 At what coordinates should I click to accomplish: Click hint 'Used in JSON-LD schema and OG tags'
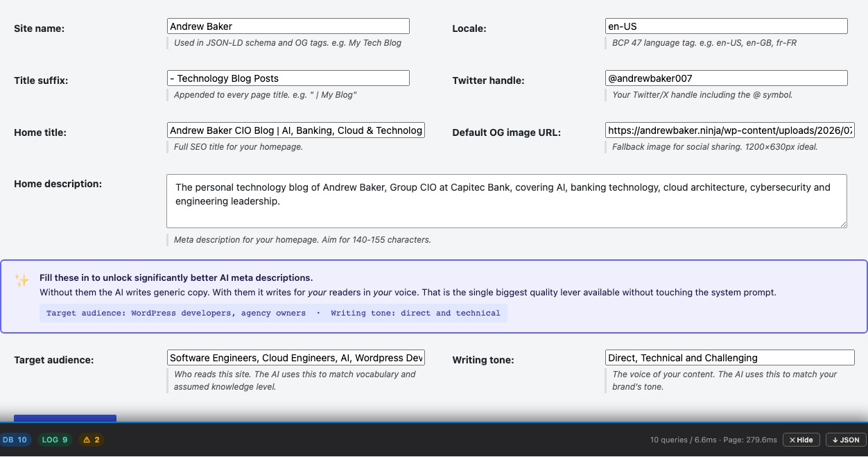288,43
